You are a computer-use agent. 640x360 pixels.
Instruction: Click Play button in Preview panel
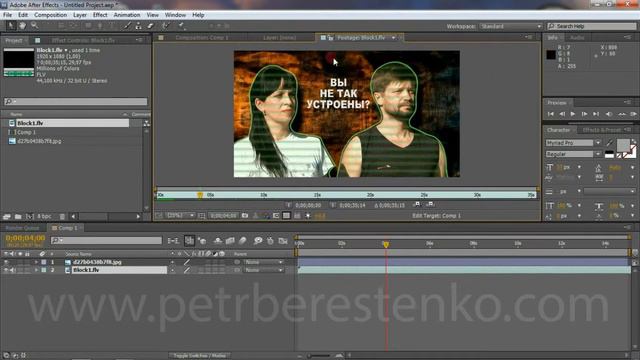pyautogui.click(x=573, y=114)
